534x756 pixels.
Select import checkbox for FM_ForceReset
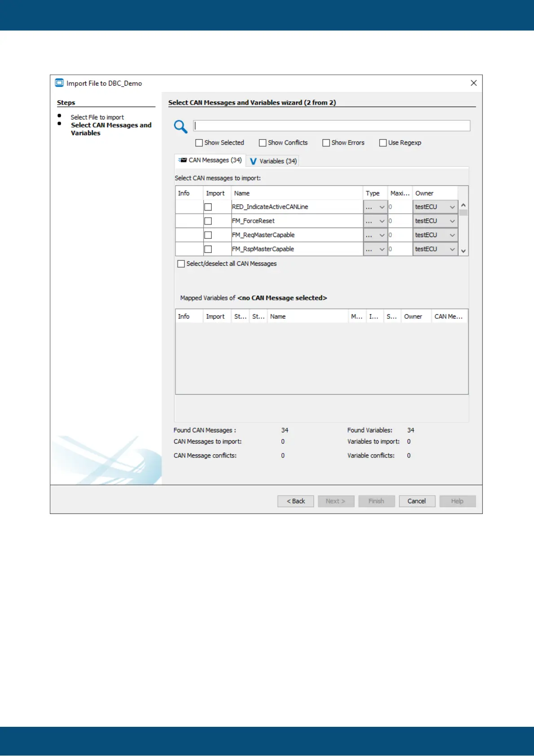208,221
